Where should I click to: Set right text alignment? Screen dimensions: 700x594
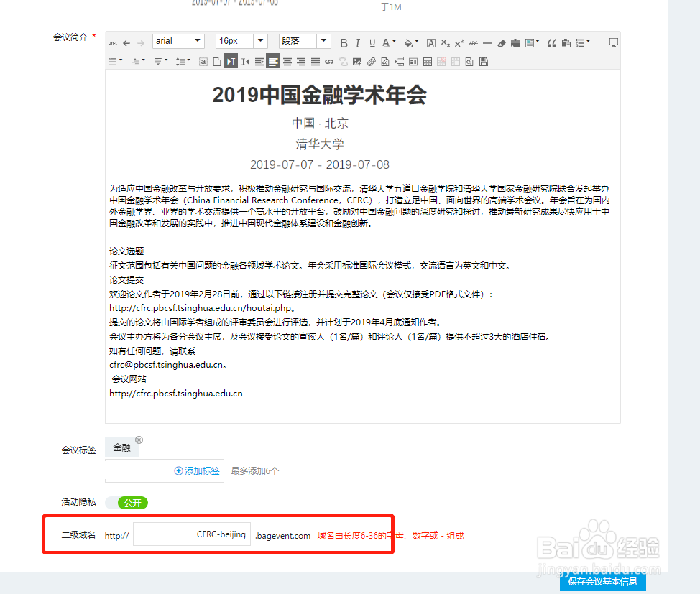(301, 62)
